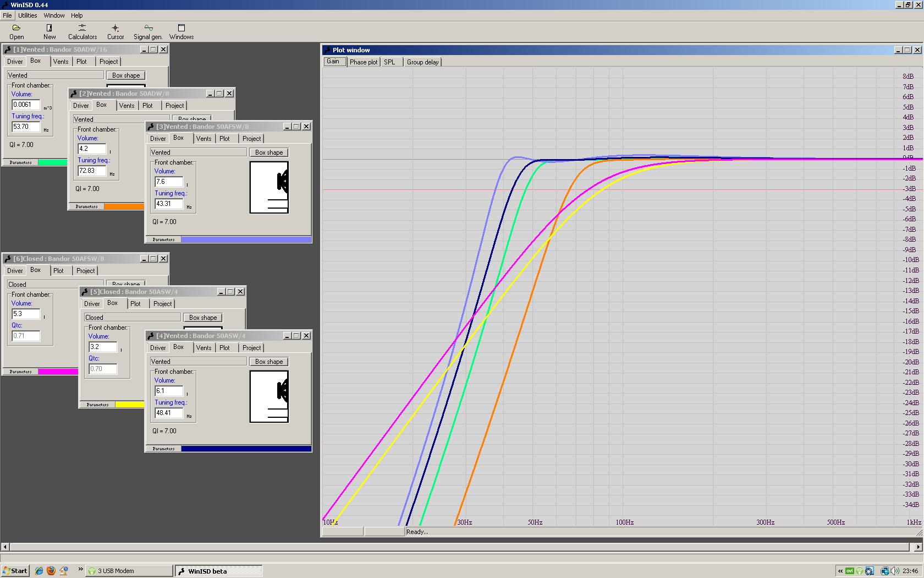924x578 pixels.
Task: Click wrench icon of [2]Vented Bandor 50ADW/8 window
Action: [74, 94]
